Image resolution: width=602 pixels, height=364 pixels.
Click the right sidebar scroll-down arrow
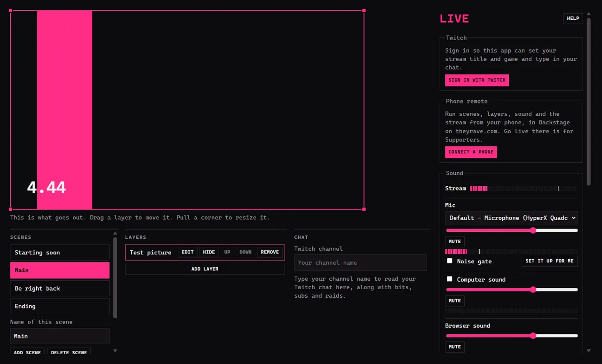tap(589, 351)
